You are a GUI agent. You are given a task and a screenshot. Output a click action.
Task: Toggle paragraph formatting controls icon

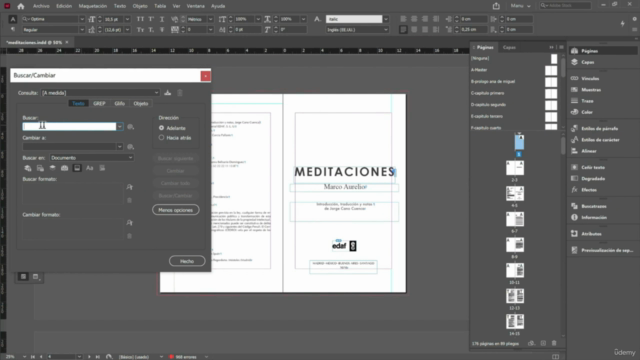pyautogui.click(x=13, y=29)
